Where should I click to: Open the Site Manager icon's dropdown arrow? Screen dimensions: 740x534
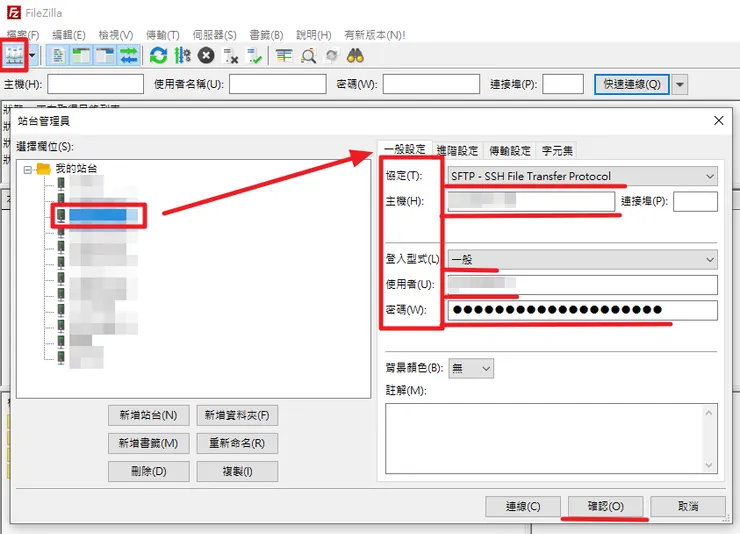[x=32, y=56]
